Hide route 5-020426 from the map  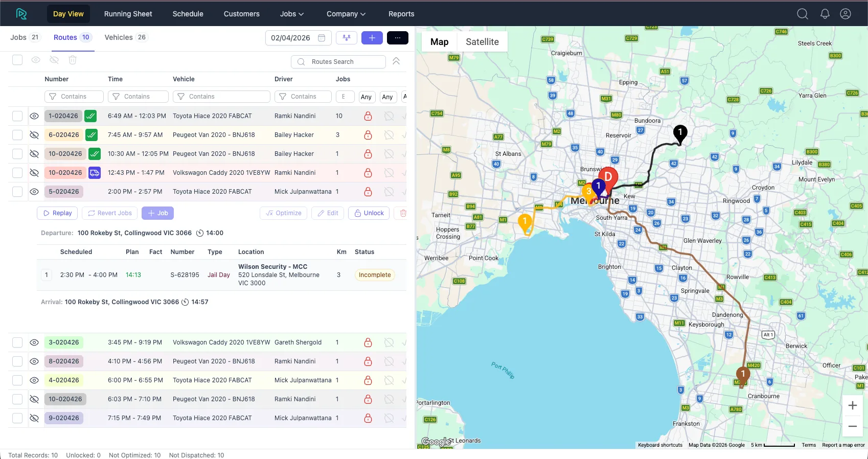(x=34, y=192)
